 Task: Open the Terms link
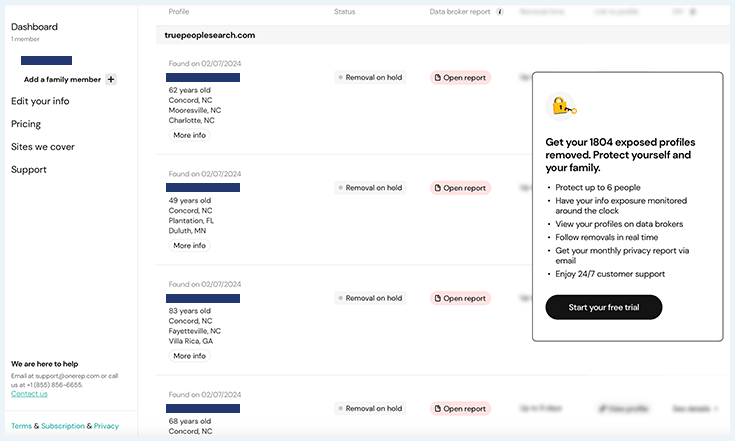coord(22,426)
